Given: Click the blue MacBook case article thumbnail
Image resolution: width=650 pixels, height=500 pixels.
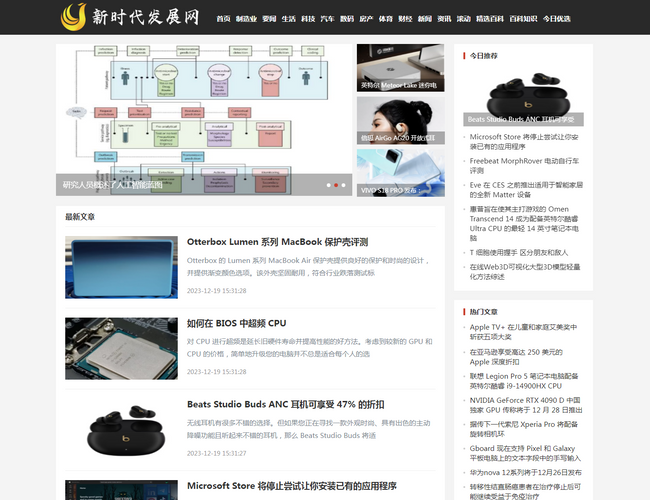Looking at the screenshot, I should pyautogui.click(x=121, y=267).
